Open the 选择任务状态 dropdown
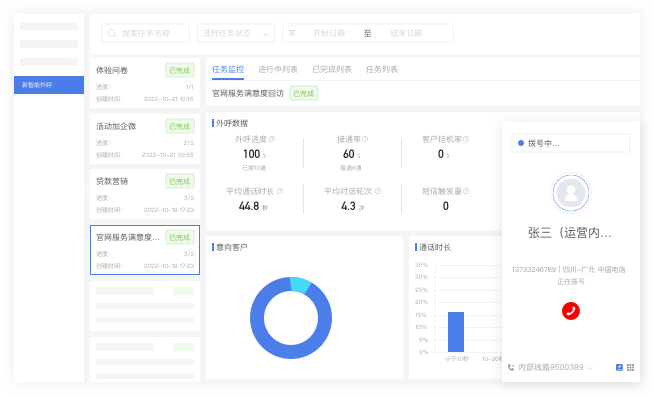Image resolution: width=654 pixels, height=398 pixels. 236,33
